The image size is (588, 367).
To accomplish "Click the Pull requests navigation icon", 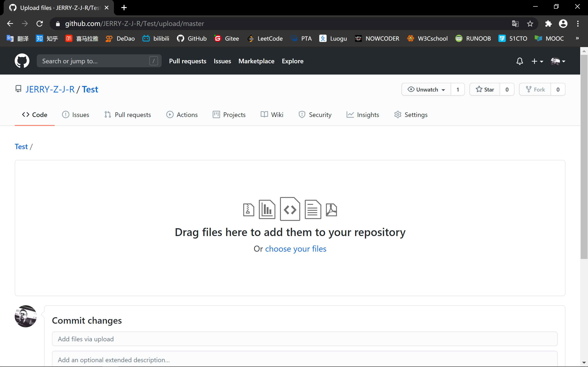I will pyautogui.click(x=107, y=115).
